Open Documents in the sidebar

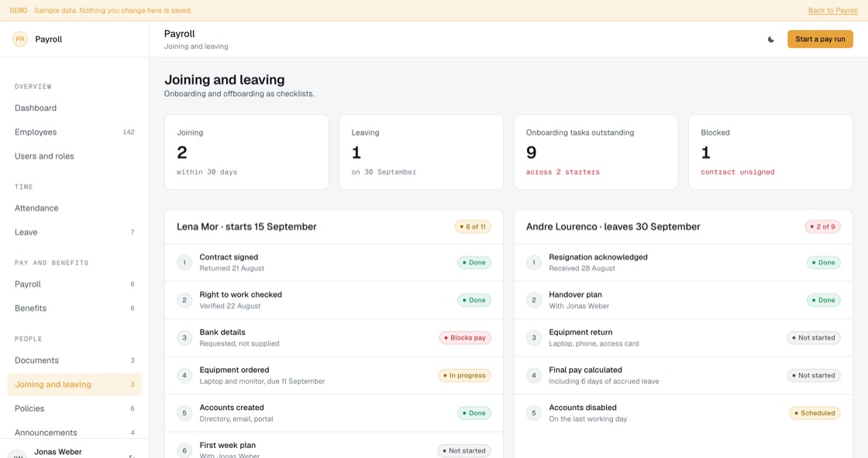(74, 360)
